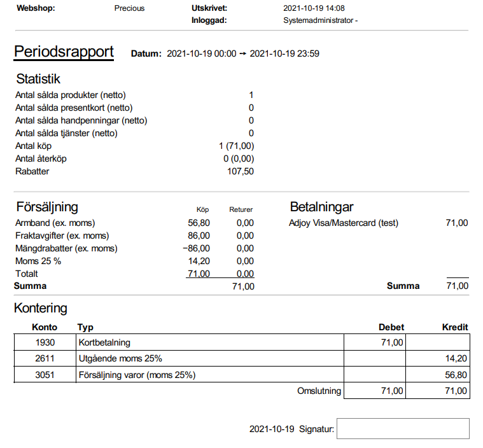Select account number 1930 cell

point(45,342)
